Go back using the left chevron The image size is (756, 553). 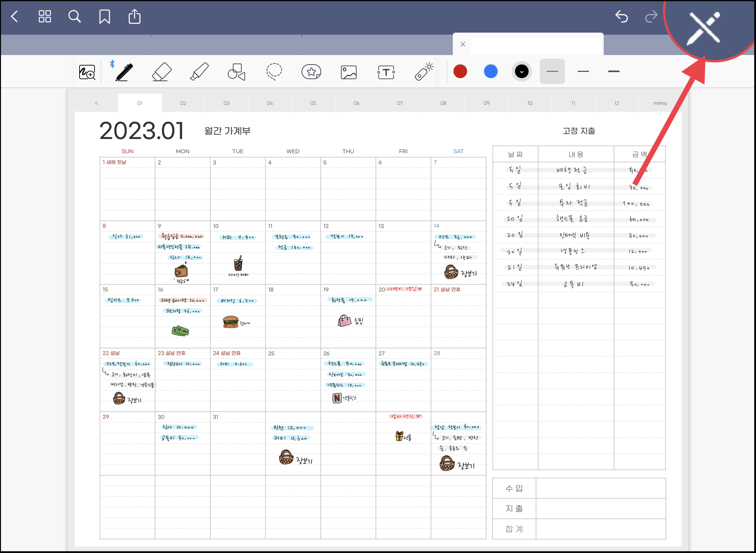15,16
